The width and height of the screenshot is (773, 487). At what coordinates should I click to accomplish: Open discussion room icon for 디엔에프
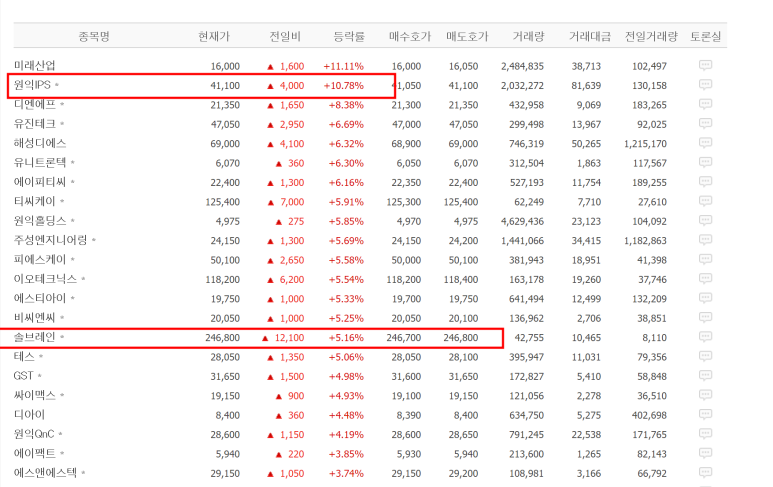(705, 104)
